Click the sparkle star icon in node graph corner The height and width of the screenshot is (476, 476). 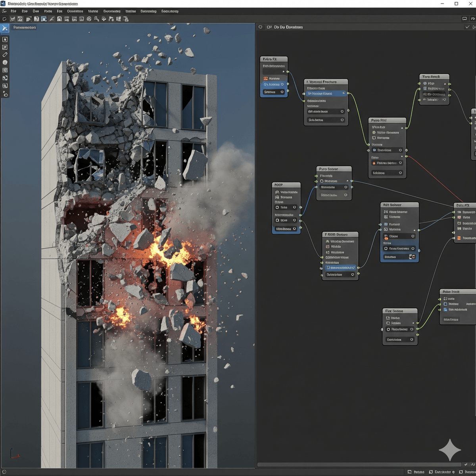click(450, 450)
